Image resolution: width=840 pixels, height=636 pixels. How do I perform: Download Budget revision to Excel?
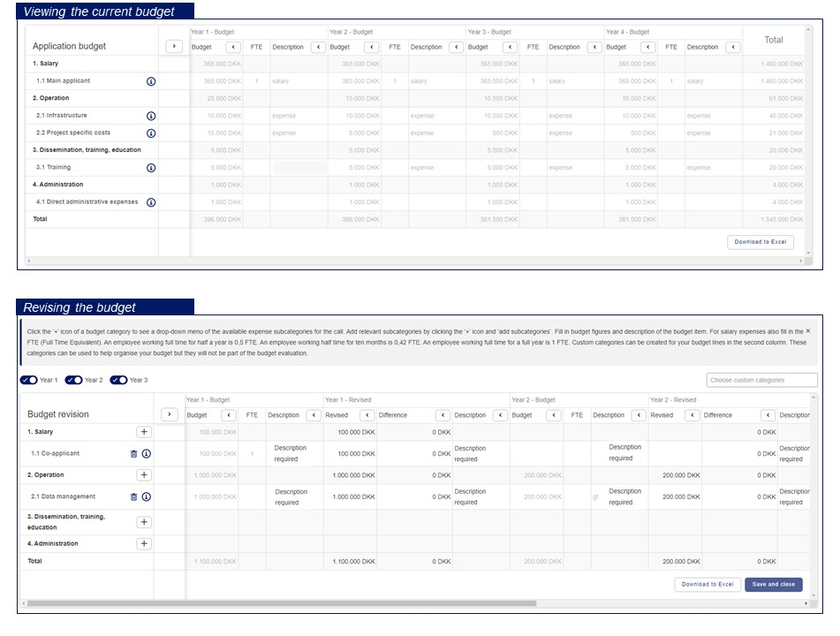pyautogui.click(x=708, y=585)
